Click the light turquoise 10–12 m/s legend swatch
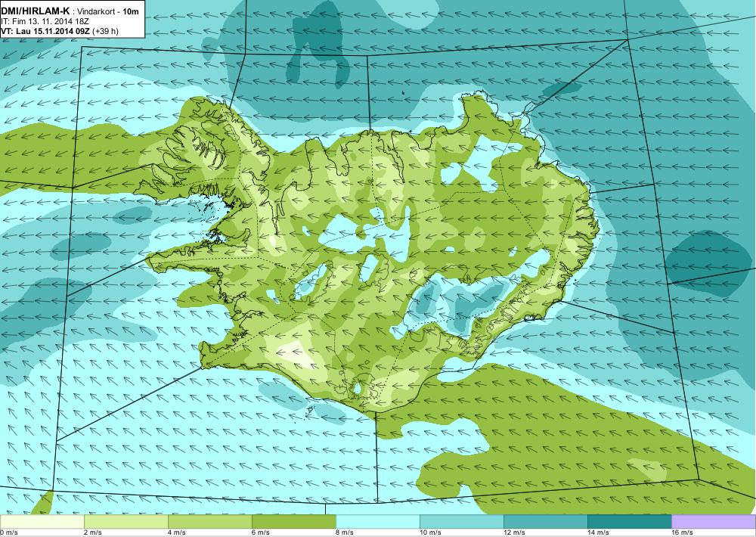This screenshot has height=537, width=756. click(461, 522)
